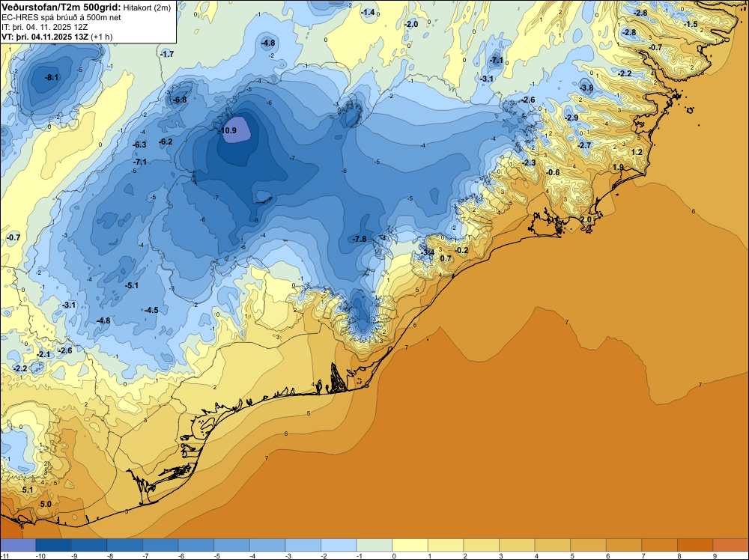Click the -6.8 temperature reading

pyautogui.click(x=180, y=100)
